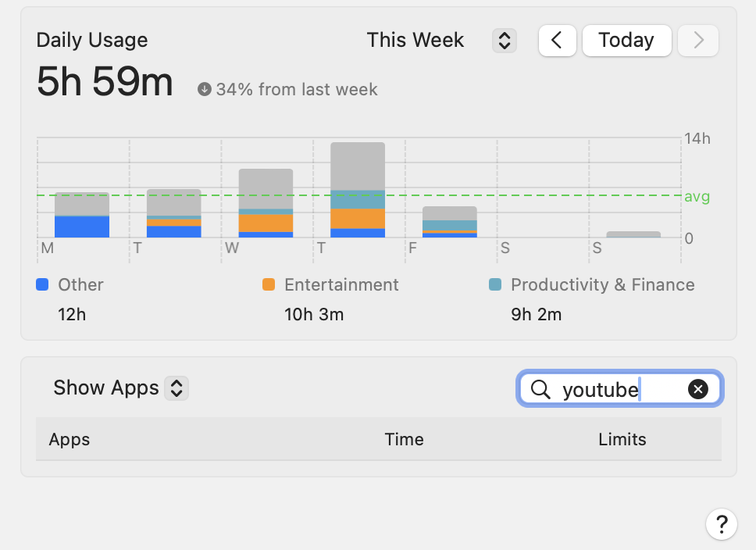Click the This Week stepper arrows

[x=505, y=41]
